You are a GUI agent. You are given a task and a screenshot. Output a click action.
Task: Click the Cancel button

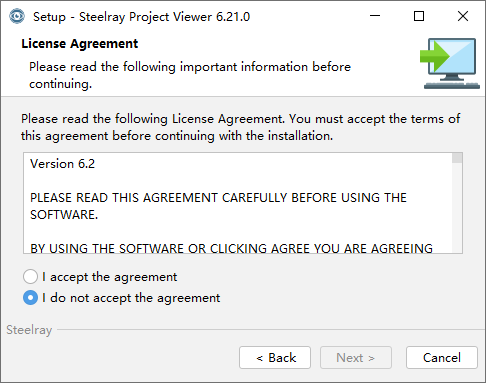coord(442,358)
